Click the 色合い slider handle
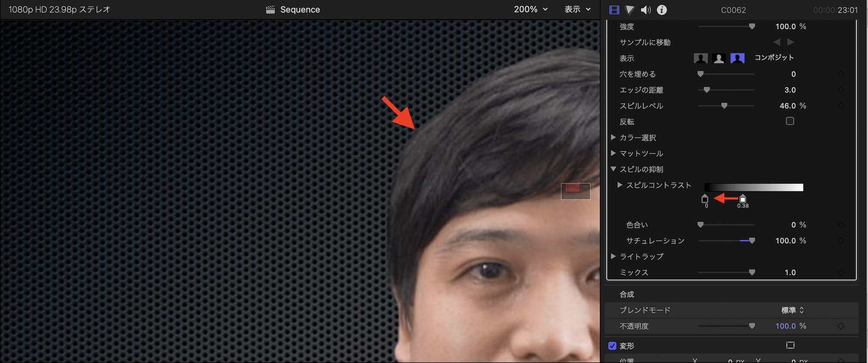Screen dimensions: 868x363 (x=700, y=225)
